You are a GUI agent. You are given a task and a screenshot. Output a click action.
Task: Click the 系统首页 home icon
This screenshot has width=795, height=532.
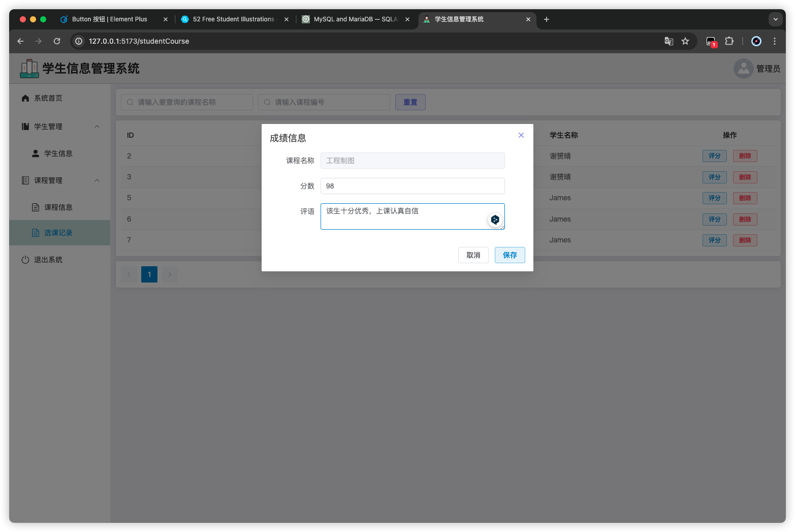pos(25,98)
